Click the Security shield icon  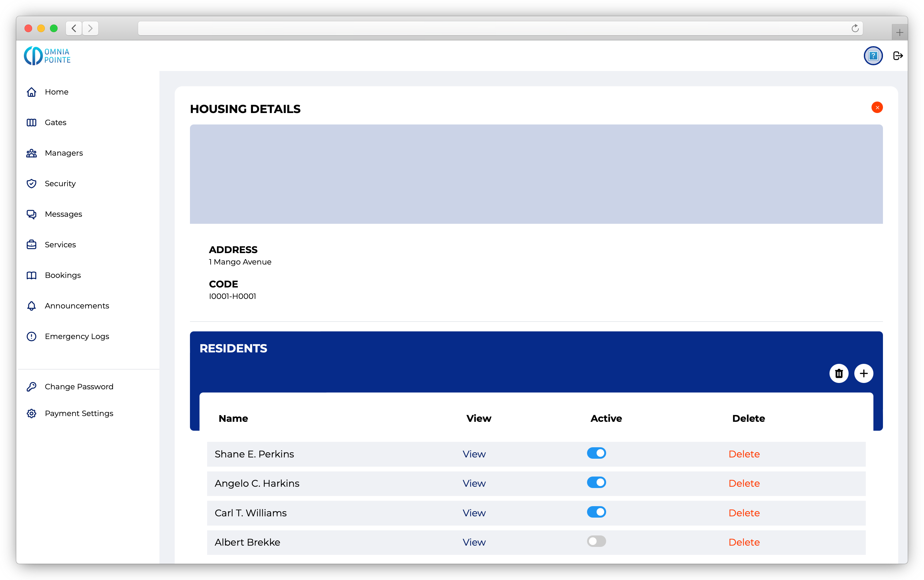(31, 183)
